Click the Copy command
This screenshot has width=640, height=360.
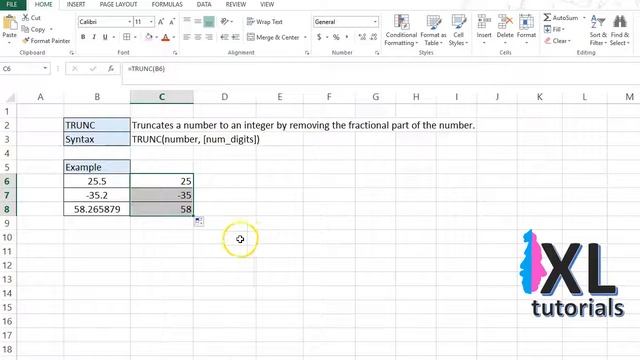(33, 29)
